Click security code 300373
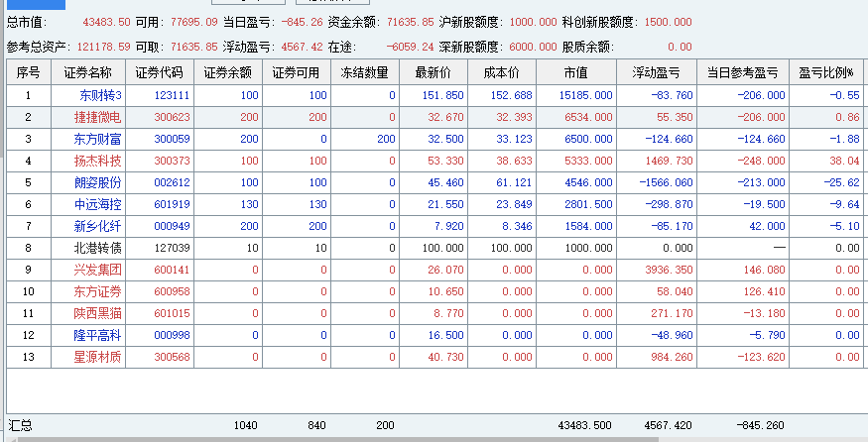The height and width of the screenshot is (442, 868). [172, 161]
